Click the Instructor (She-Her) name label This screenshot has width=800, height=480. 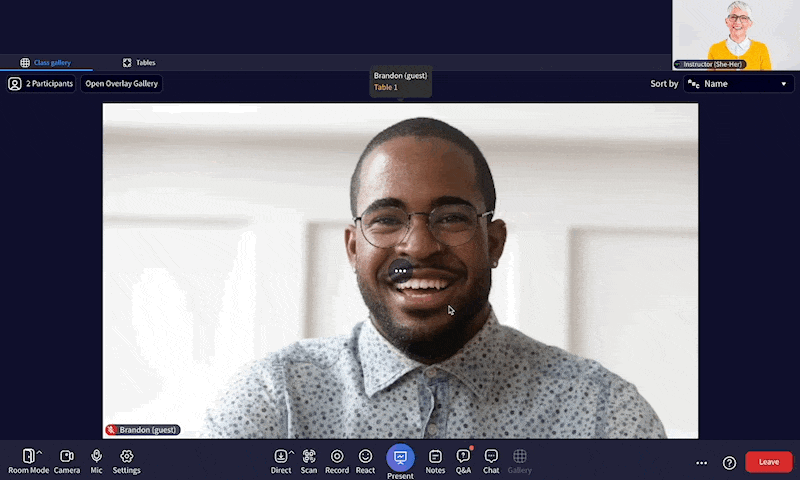[713, 64]
